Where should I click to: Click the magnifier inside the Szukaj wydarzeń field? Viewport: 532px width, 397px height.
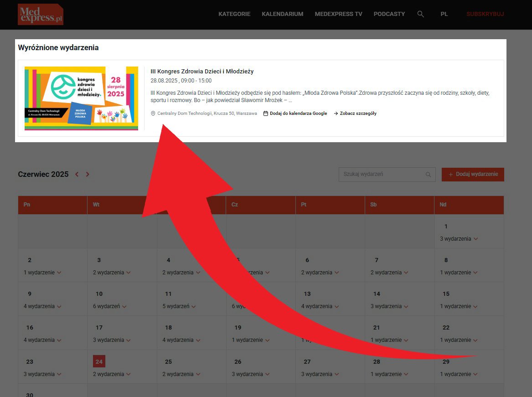tap(428, 175)
